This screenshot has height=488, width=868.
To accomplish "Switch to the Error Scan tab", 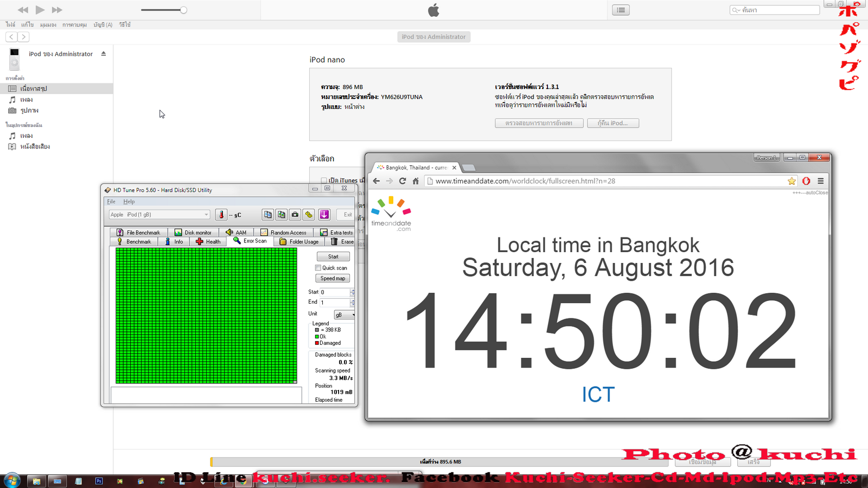I will tap(250, 241).
